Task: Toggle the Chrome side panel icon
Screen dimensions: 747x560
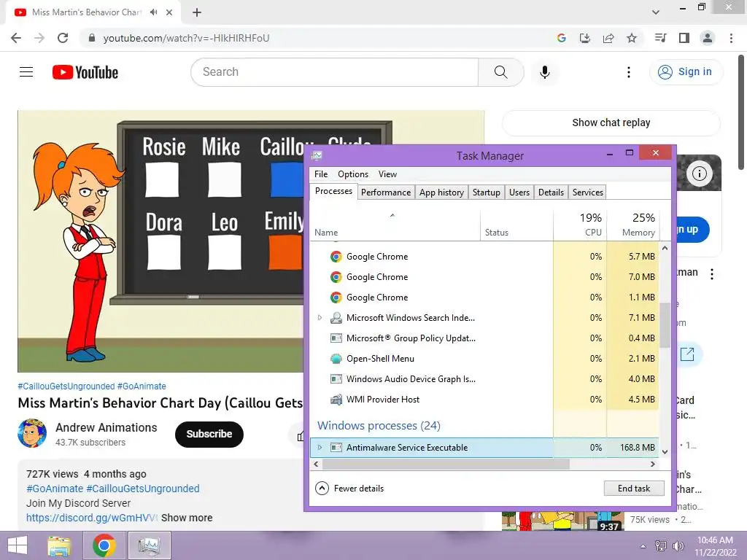Action: (x=684, y=38)
